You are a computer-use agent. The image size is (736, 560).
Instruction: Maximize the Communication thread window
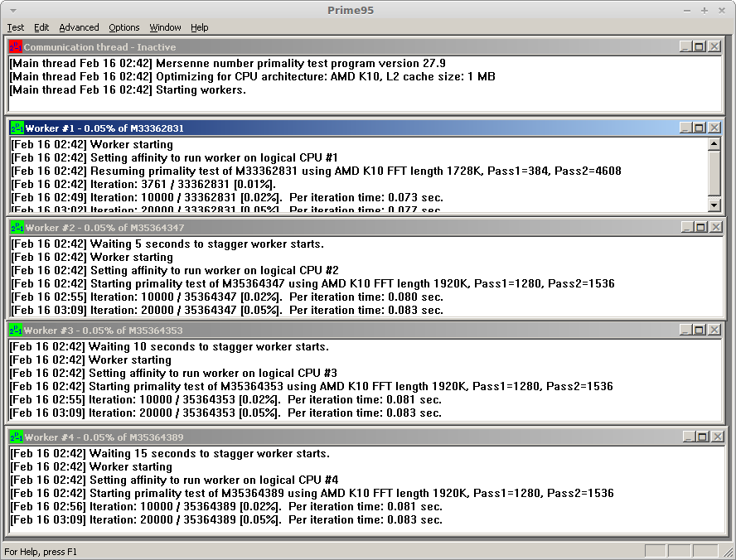coord(699,47)
